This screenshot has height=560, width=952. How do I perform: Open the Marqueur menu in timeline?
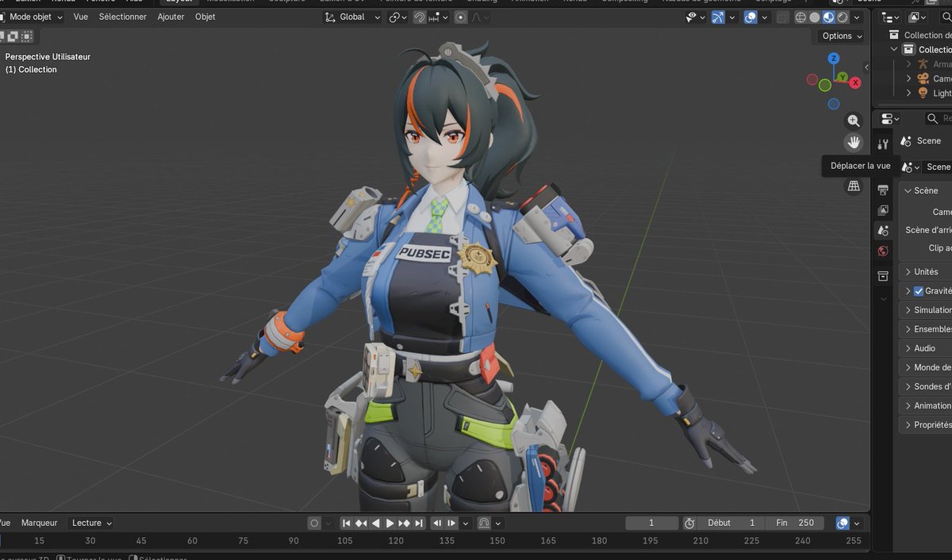coord(40,524)
